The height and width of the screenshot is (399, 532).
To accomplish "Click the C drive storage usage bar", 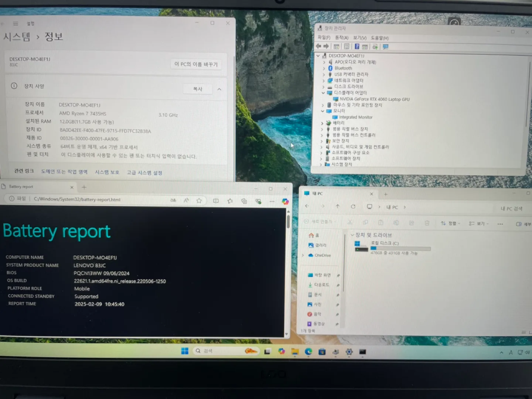I will 400,248.
